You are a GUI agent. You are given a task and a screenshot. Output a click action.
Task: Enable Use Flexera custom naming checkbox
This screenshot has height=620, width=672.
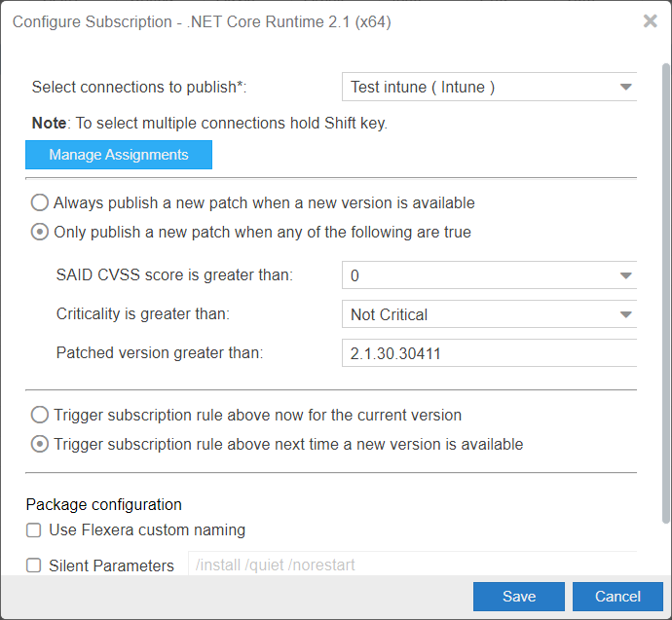(x=34, y=530)
